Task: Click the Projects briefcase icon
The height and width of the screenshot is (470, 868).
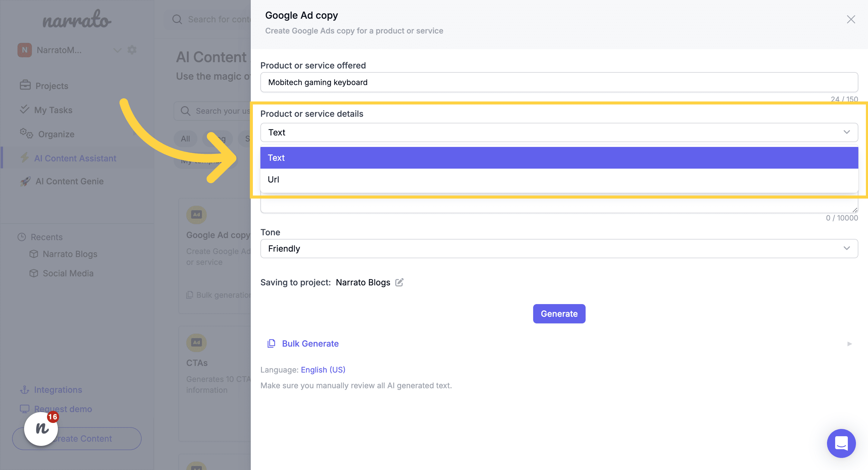Action: pyautogui.click(x=25, y=85)
